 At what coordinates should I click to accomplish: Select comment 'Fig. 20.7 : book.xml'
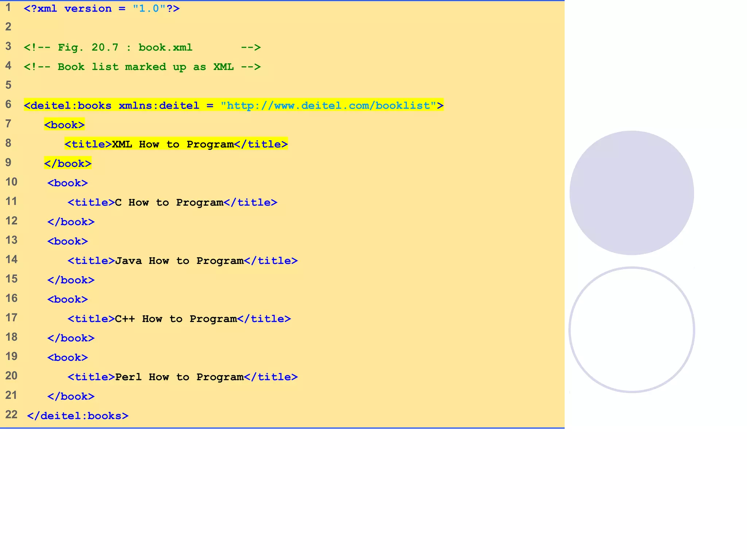[x=142, y=47]
